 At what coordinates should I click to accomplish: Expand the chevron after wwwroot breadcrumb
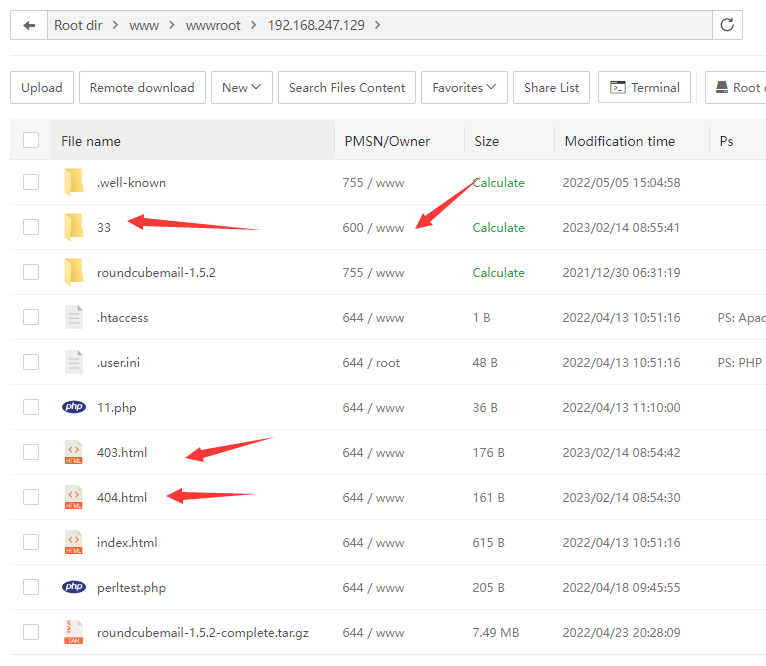tap(254, 25)
